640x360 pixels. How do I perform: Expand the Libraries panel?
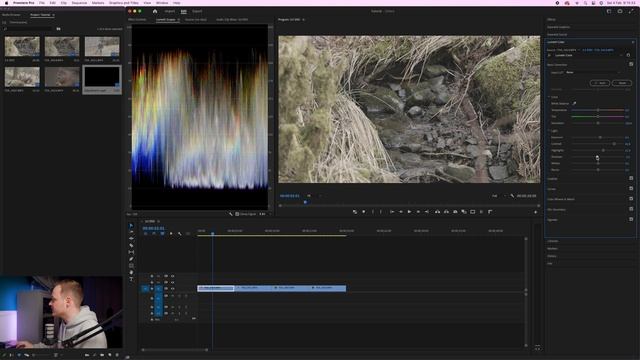click(x=553, y=241)
